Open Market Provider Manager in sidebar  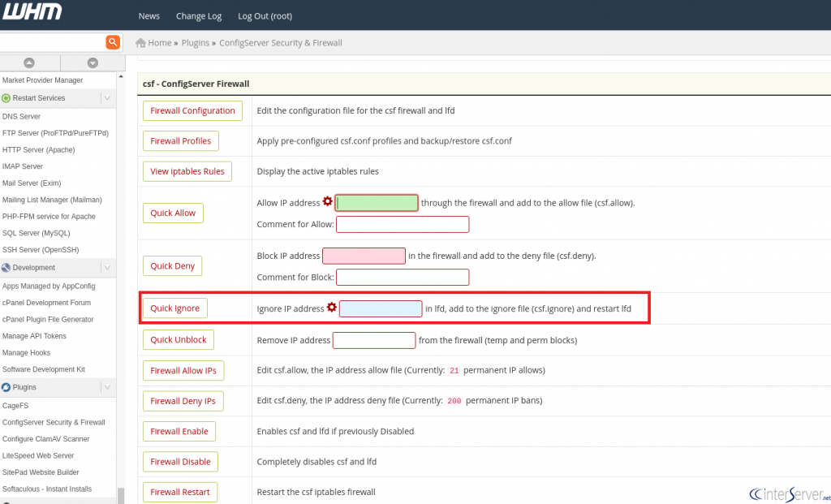click(42, 80)
